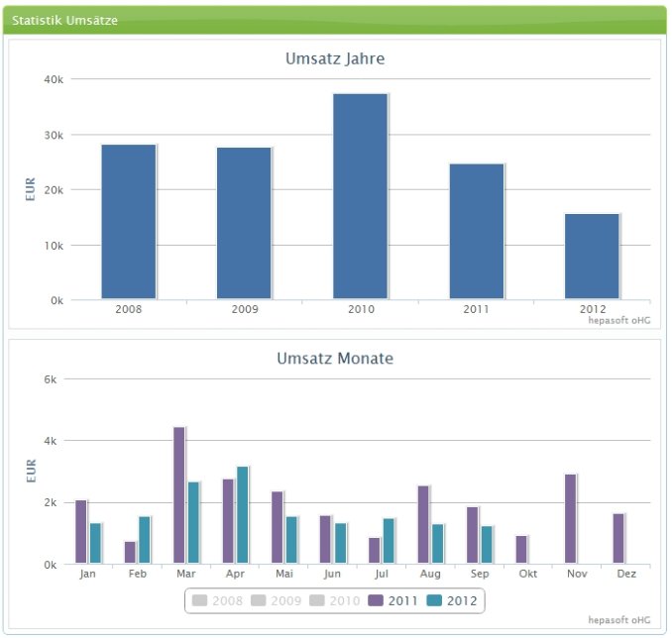Viewport: 672px width, 638px height.
Task: Click the purple Nov bar in monthly chart
Action: coord(570,519)
